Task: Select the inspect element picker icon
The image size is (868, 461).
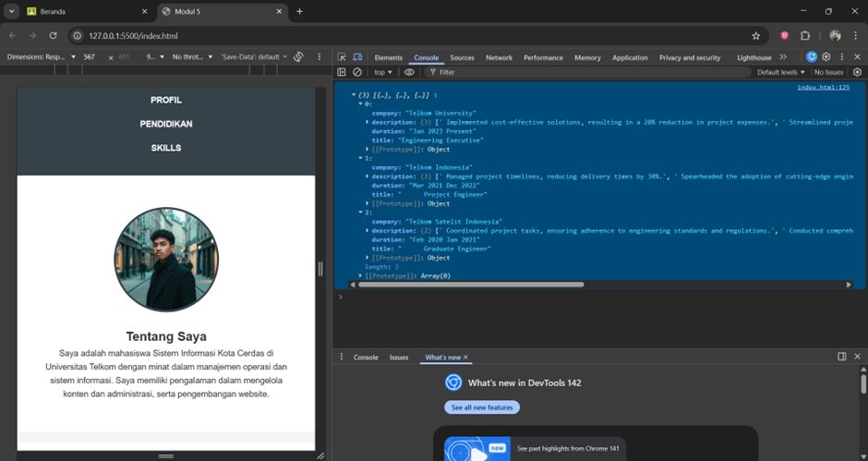Action: click(342, 57)
